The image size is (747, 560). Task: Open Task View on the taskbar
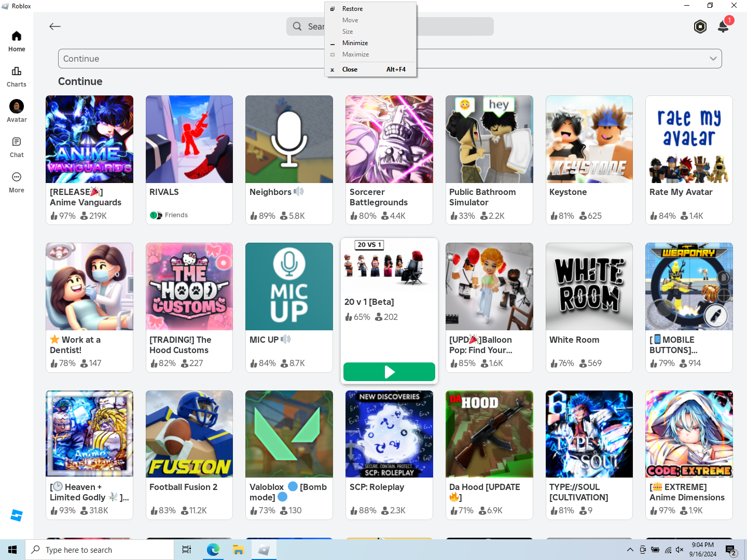click(187, 550)
